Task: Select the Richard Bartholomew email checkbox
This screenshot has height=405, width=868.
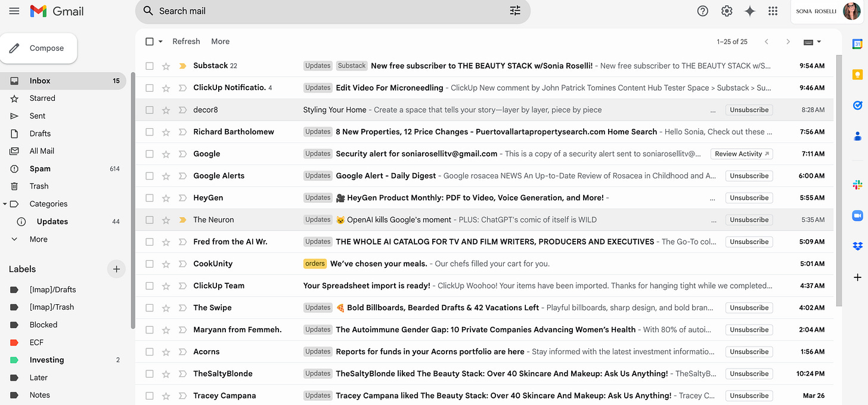Action: point(150,132)
